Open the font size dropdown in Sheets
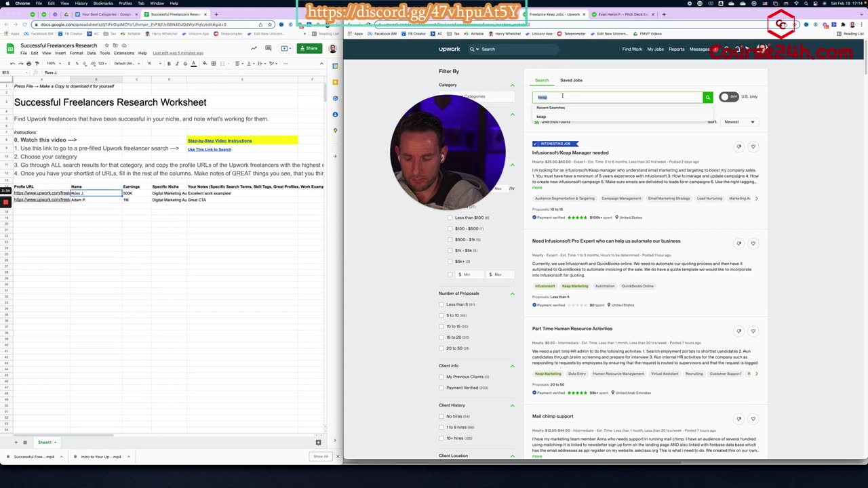This screenshot has height=488, width=868. pos(153,64)
